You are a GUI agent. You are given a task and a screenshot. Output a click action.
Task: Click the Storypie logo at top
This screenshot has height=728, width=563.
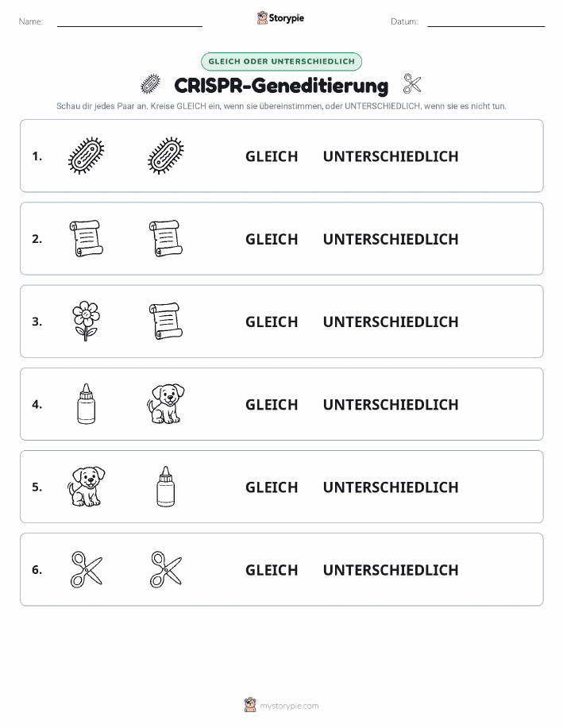pos(280,18)
